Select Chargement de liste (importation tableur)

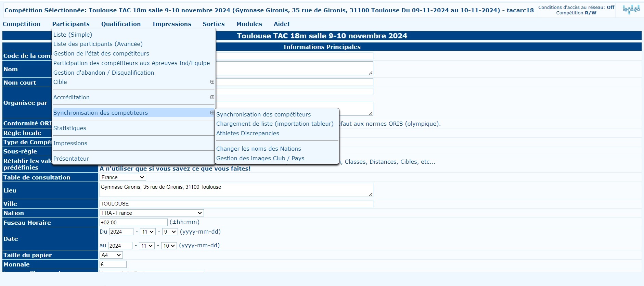click(275, 124)
